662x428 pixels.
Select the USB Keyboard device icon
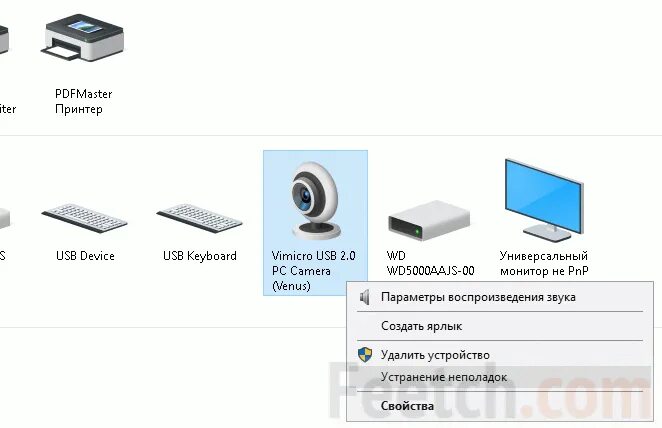[x=199, y=218]
